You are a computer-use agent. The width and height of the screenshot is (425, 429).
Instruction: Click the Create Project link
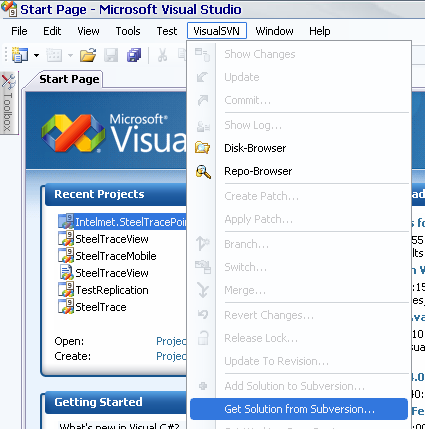[171, 356]
